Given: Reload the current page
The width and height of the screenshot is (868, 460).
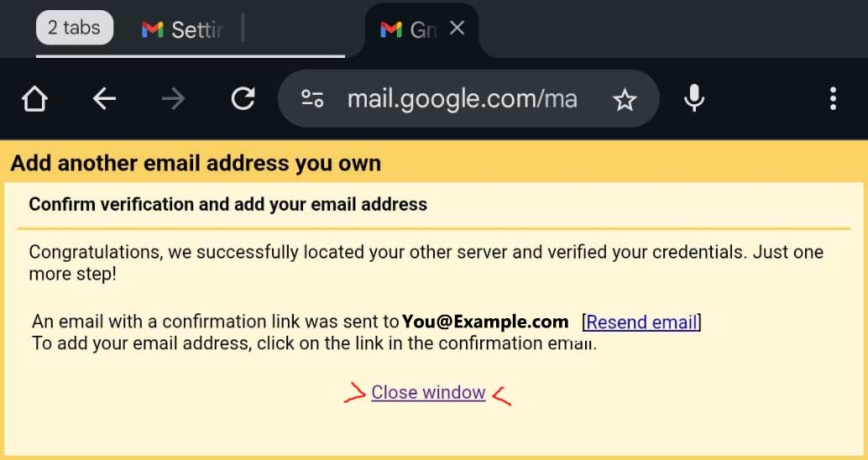Looking at the screenshot, I should pos(243,100).
